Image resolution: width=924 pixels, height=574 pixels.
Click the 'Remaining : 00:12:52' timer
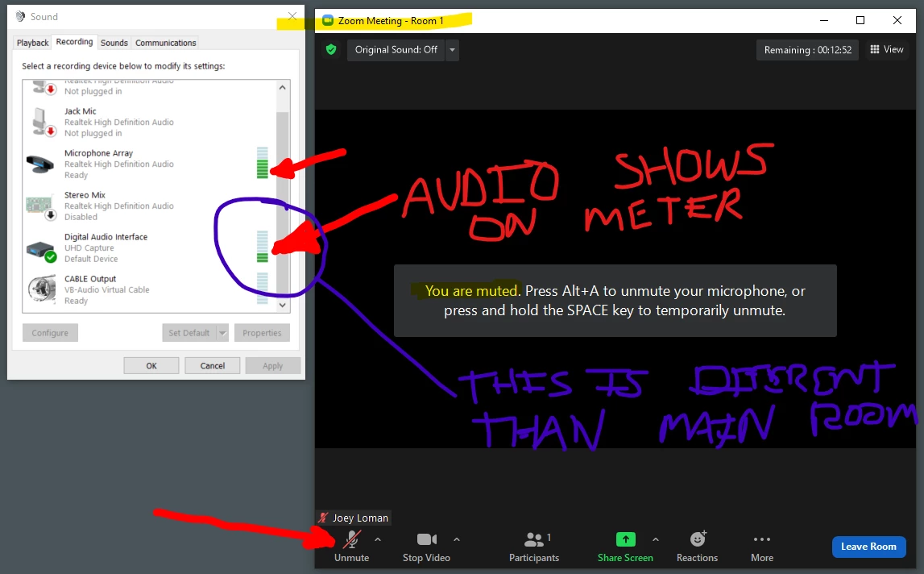807,50
